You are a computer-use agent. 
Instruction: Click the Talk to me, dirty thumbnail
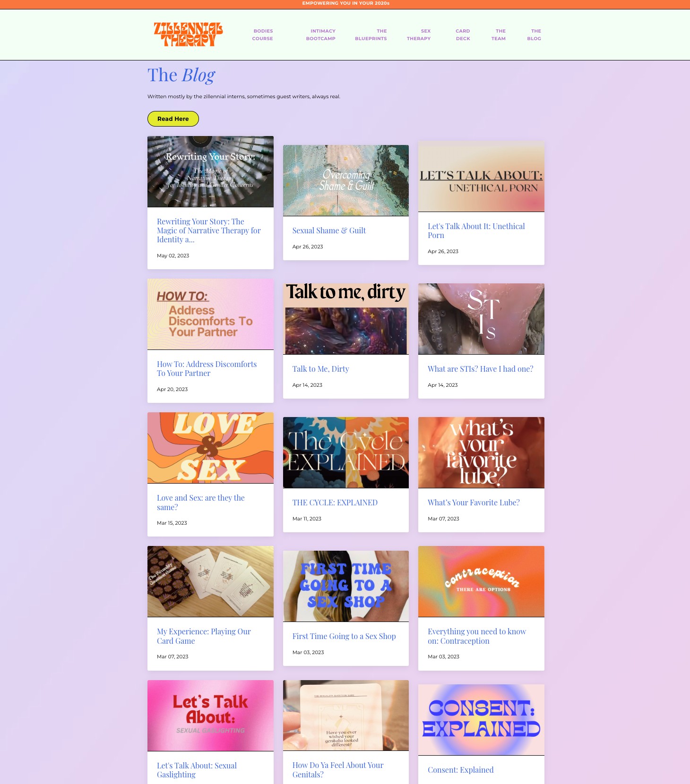pos(346,319)
